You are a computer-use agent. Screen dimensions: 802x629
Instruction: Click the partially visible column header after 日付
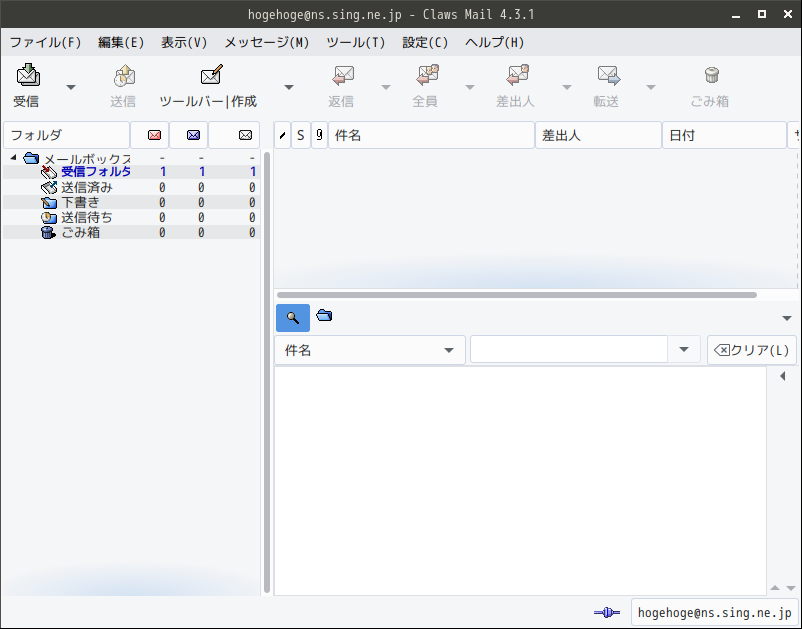794,135
